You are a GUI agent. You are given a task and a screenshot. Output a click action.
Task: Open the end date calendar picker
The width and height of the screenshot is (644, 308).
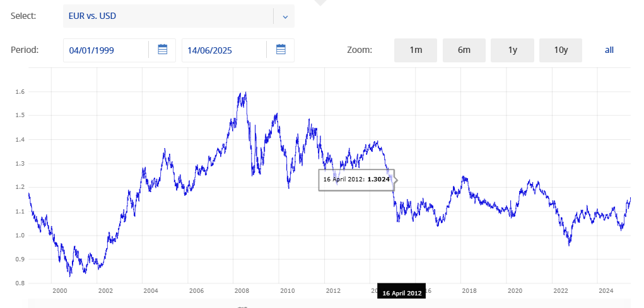[x=281, y=50]
